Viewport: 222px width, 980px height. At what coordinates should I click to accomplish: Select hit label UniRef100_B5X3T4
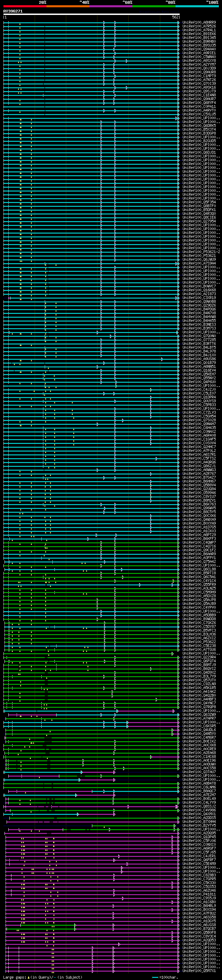pyautogui.click(x=199, y=129)
